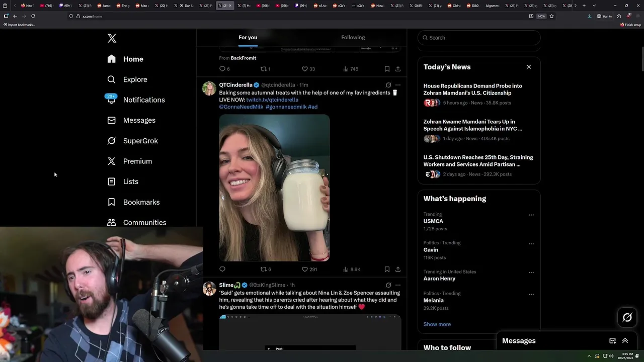Go back with browser back arrow

click(x=15, y=16)
